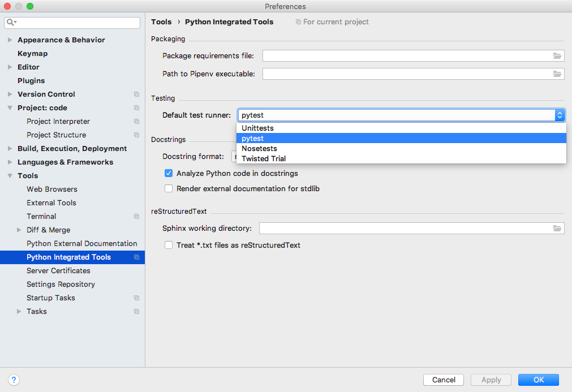Expand Build, Execution, Deployment section
Viewport: 572px width, 392px height.
[10, 148]
